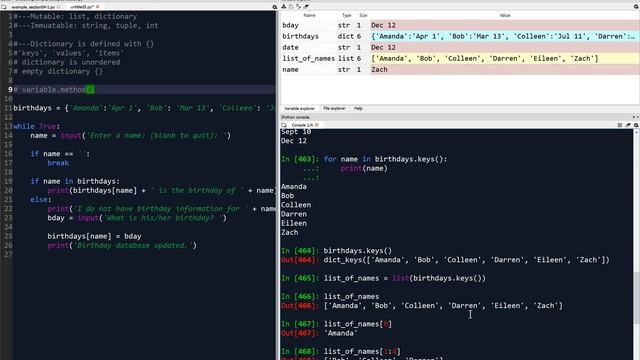Clear console with eraser icon
This screenshot has width=640, height=360.
point(628,125)
